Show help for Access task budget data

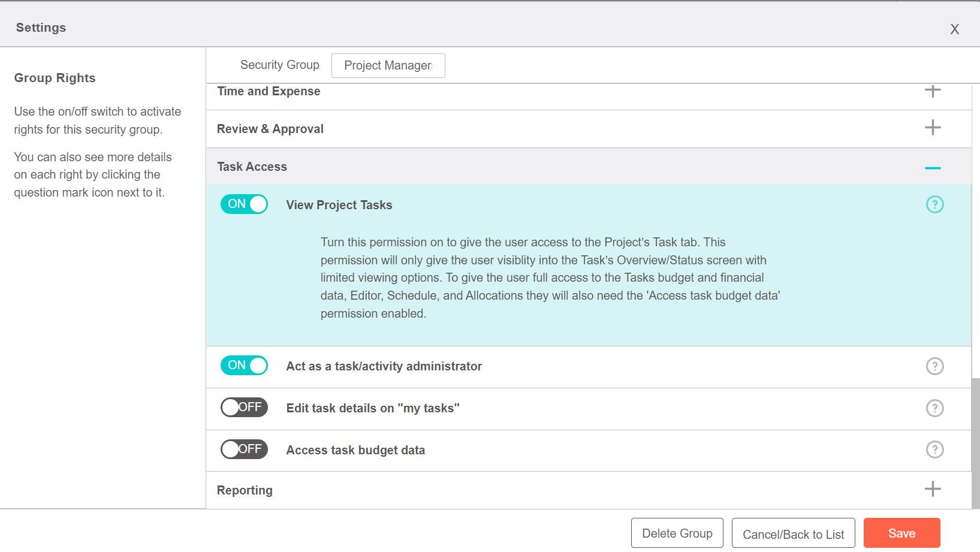pos(934,450)
